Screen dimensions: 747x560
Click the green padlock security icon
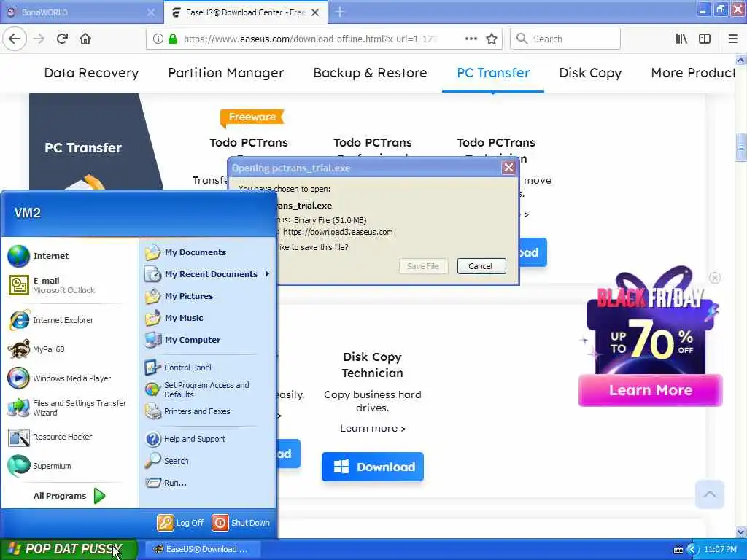click(173, 39)
